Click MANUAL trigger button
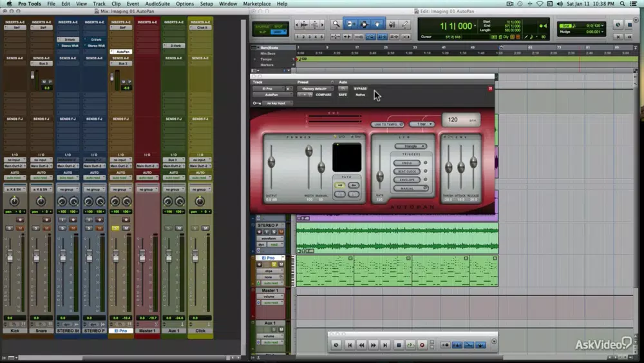 click(411, 189)
